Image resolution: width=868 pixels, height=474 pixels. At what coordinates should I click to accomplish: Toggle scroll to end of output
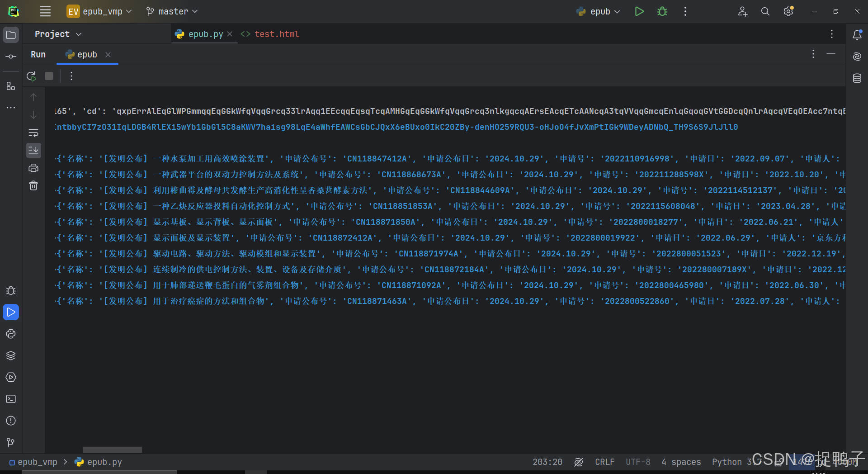(x=33, y=150)
